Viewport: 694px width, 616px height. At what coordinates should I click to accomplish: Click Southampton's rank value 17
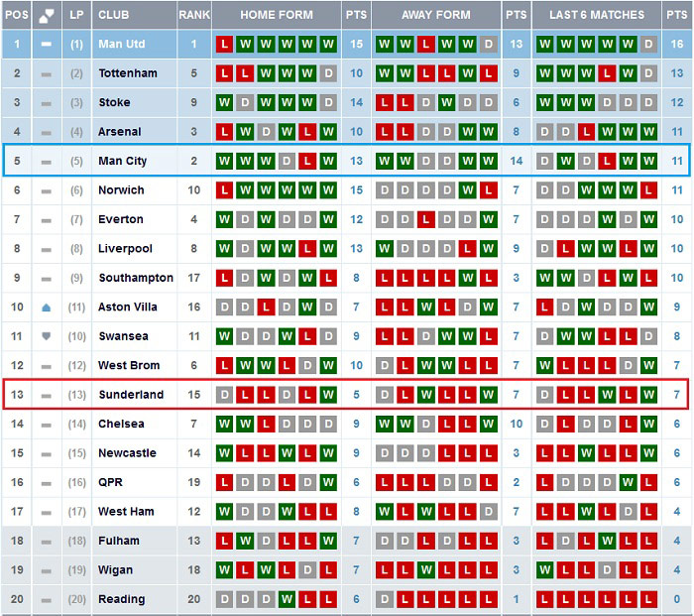194,278
